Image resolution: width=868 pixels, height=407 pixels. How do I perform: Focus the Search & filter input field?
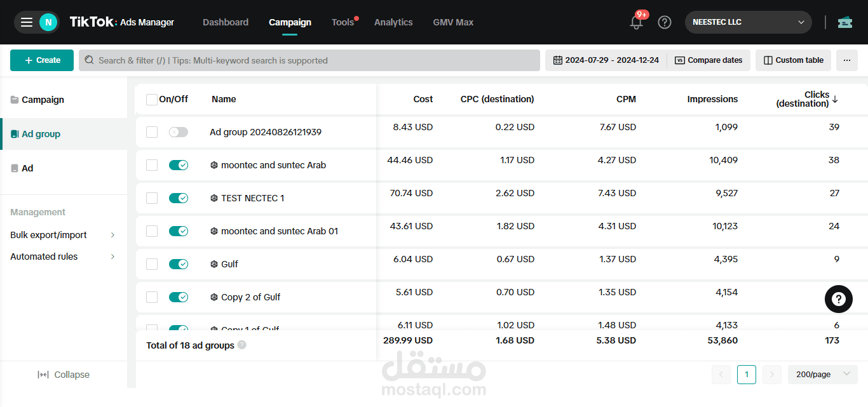(x=309, y=60)
